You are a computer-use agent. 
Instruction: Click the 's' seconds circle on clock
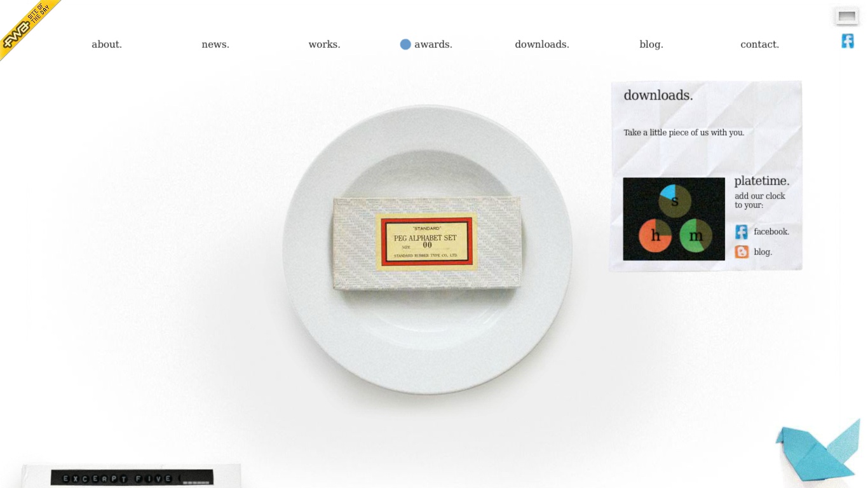(674, 201)
